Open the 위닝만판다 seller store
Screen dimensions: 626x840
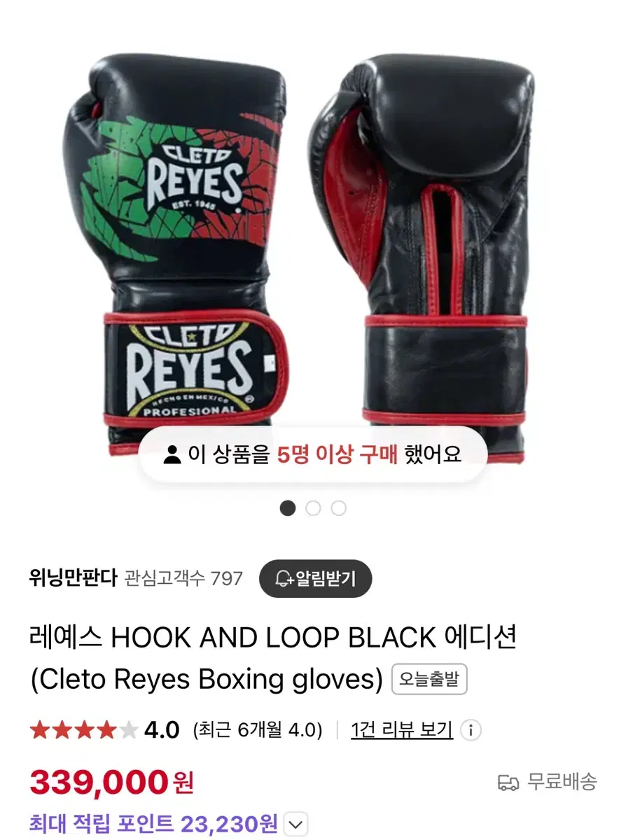(74, 578)
